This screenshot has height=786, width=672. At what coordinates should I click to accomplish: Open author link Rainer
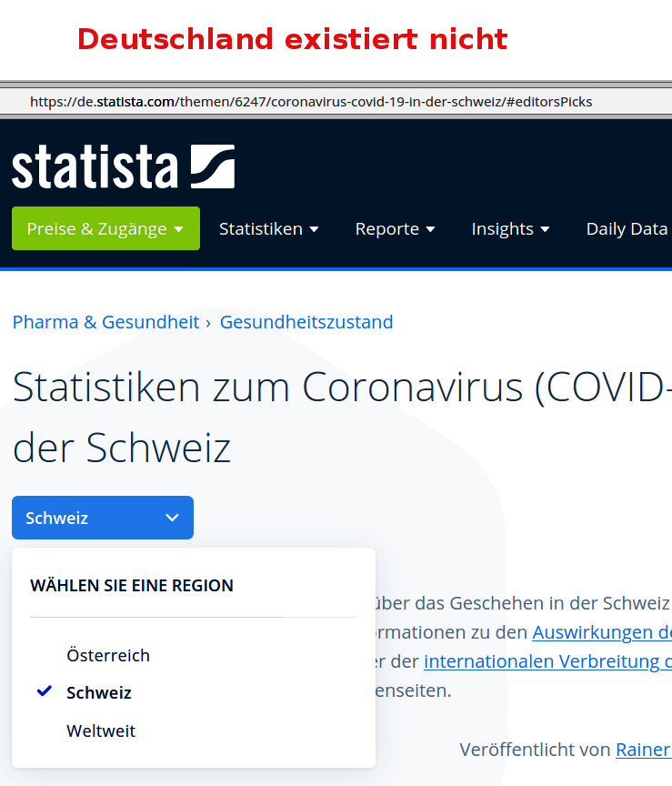pos(644,750)
